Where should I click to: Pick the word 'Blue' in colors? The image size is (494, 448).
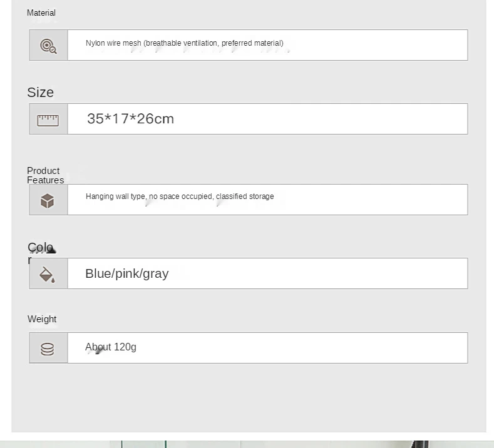tap(97, 273)
